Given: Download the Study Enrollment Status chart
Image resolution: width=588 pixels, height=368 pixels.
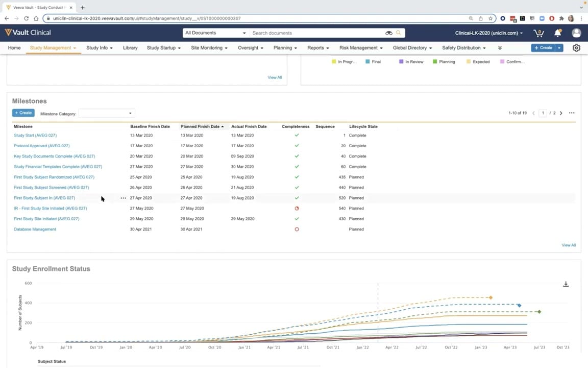Looking at the screenshot, I should pos(566,284).
